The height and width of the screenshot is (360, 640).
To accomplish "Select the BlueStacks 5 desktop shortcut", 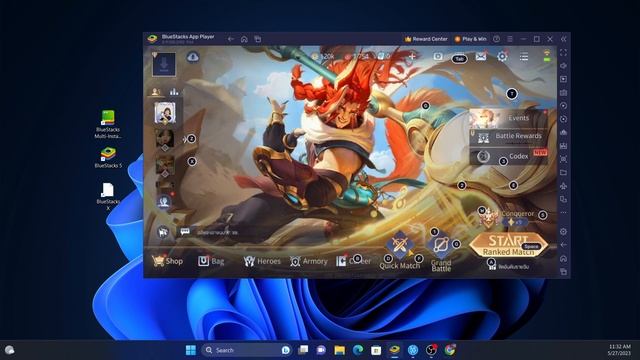I will click(108, 158).
